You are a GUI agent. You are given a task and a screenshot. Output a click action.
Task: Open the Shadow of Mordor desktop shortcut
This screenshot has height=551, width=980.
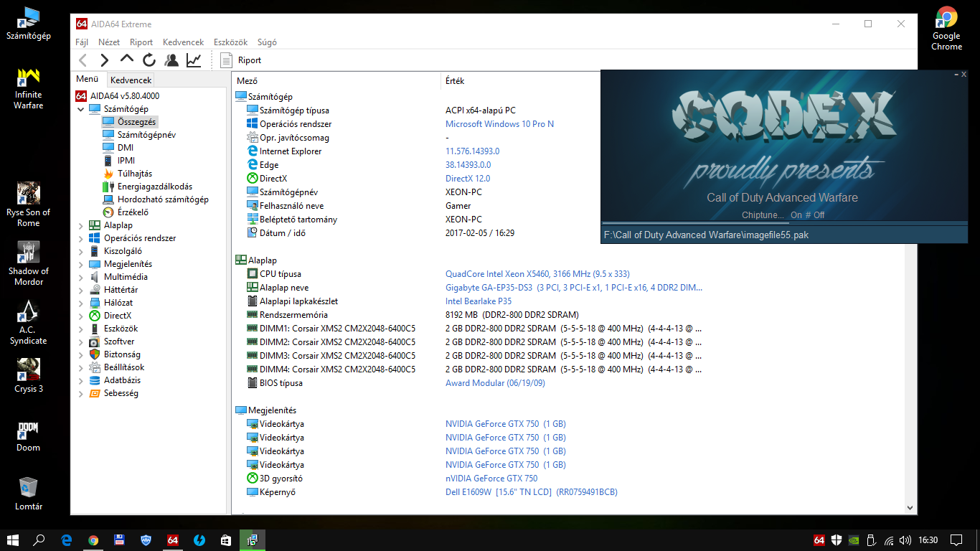(x=29, y=263)
